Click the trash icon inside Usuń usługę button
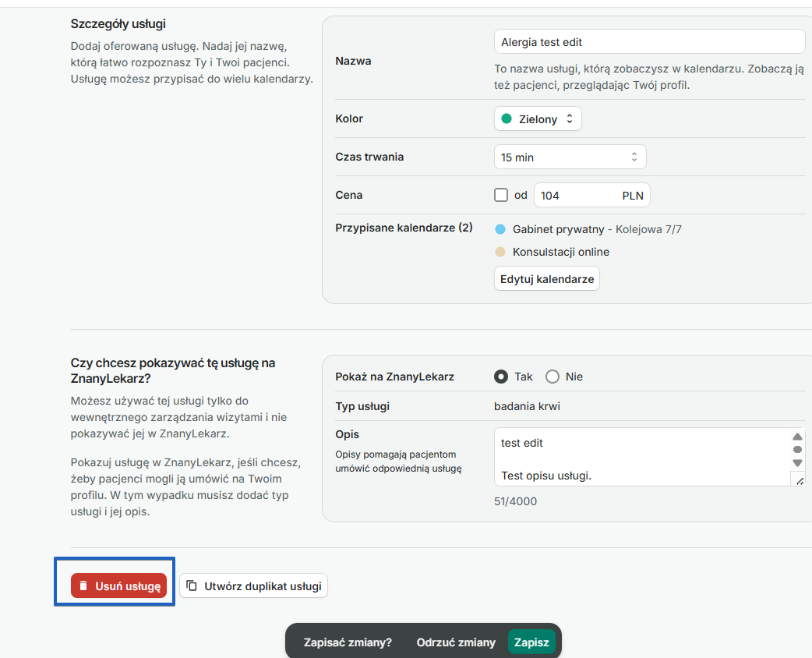 pos(83,585)
